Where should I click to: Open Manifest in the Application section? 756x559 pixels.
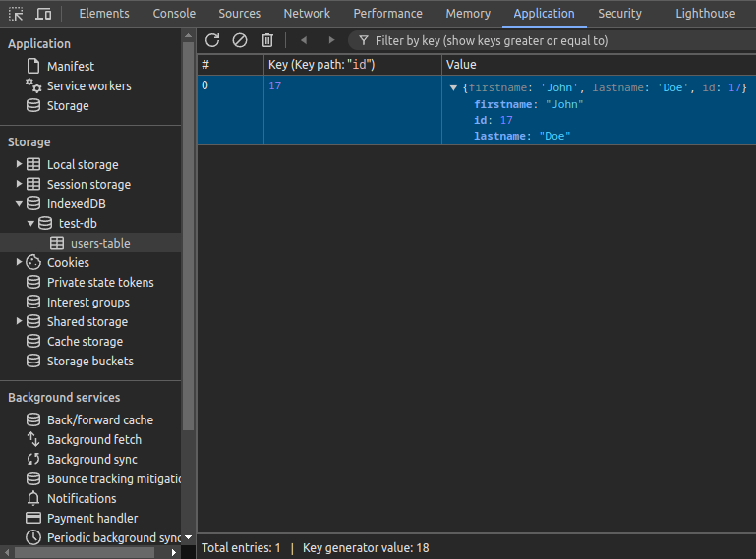71,66
